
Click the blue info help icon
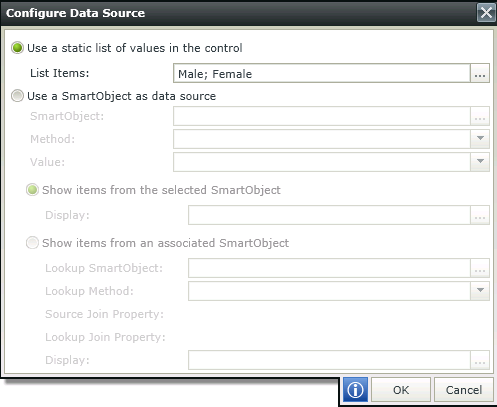(355, 390)
